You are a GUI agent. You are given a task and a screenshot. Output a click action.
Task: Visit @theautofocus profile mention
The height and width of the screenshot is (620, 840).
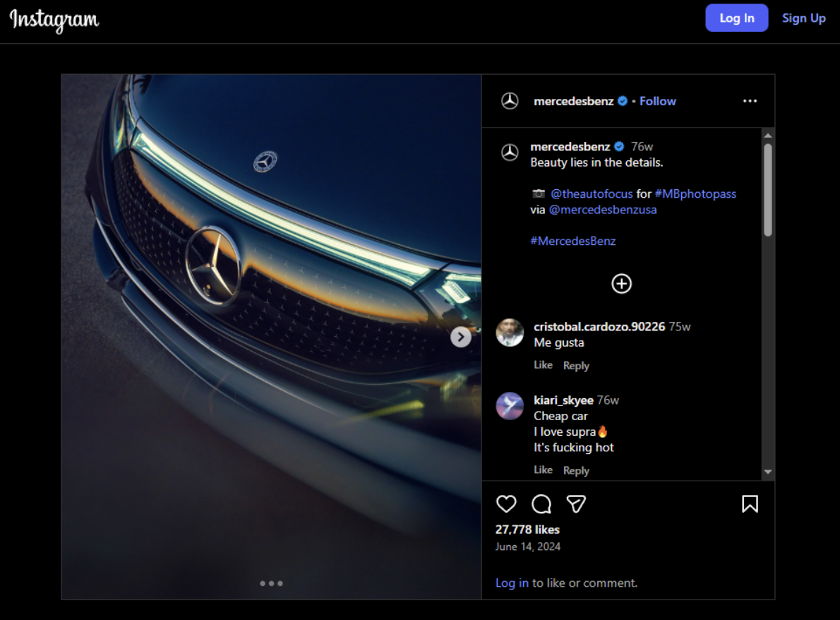[592, 193]
